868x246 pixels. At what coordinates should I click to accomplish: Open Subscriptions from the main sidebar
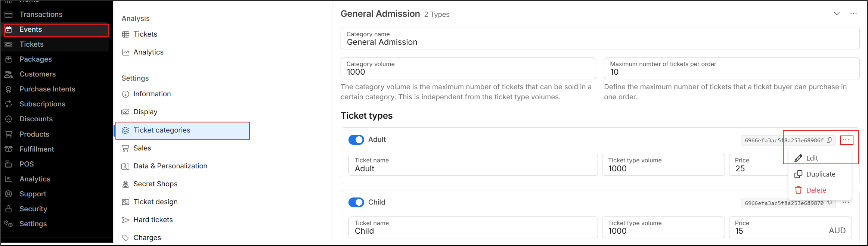42,104
